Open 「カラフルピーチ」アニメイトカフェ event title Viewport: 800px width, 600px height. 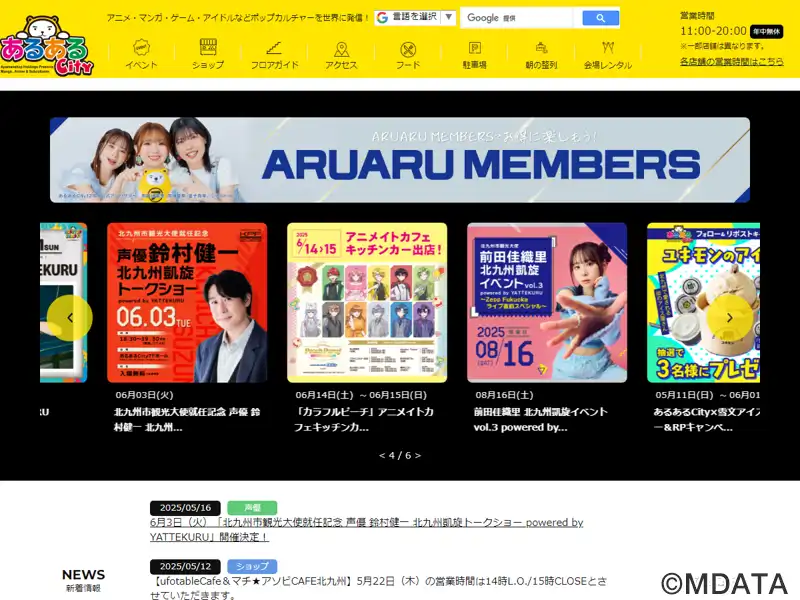coord(364,419)
